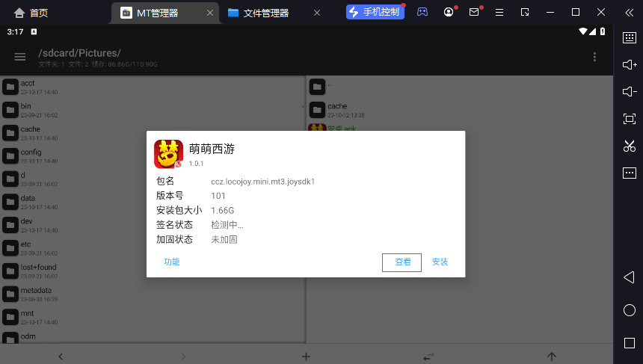
Task: Close the MT管理器 tab
Action: click(210, 13)
